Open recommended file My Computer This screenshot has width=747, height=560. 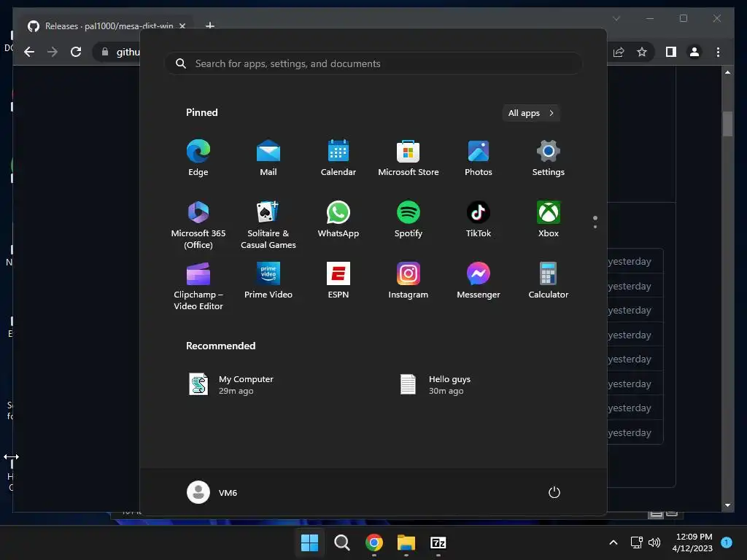point(231,385)
